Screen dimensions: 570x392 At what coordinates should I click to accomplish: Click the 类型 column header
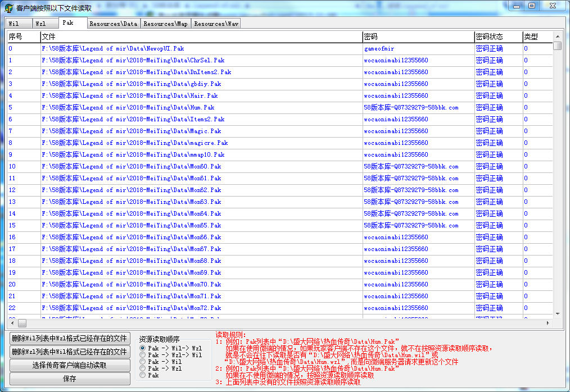click(537, 37)
